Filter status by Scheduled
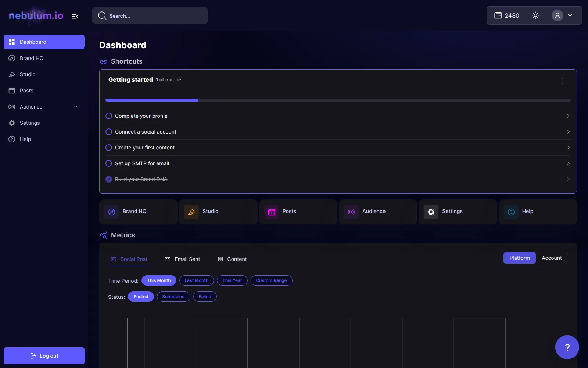 173,297
